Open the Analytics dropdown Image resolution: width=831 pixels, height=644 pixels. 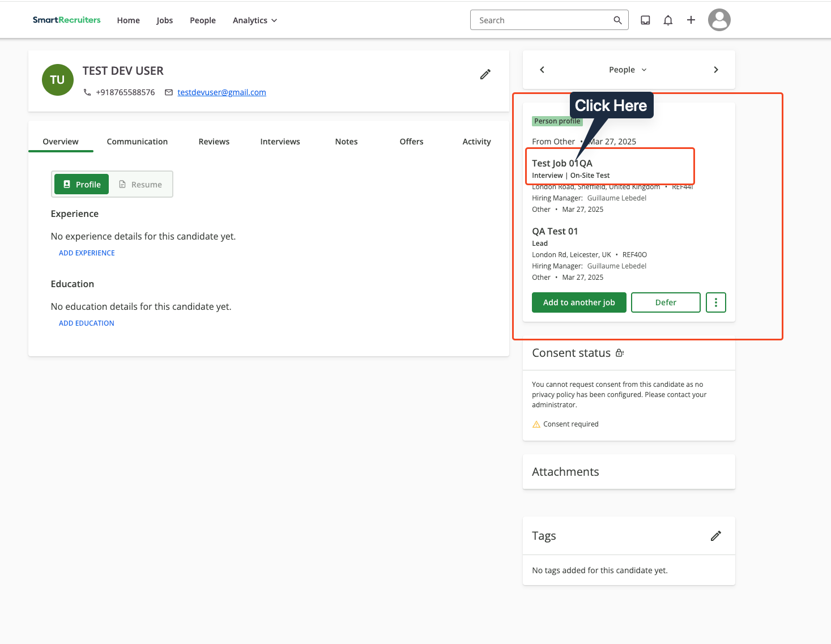(254, 20)
